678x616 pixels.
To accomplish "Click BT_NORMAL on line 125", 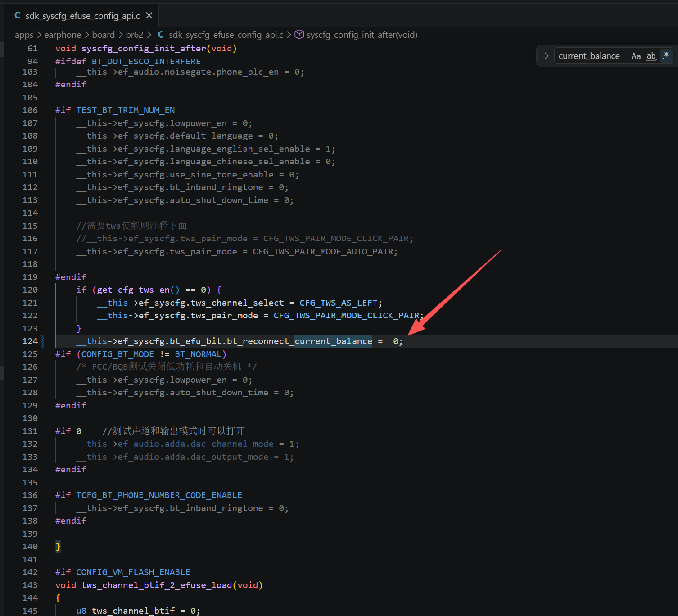I will point(198,354).
